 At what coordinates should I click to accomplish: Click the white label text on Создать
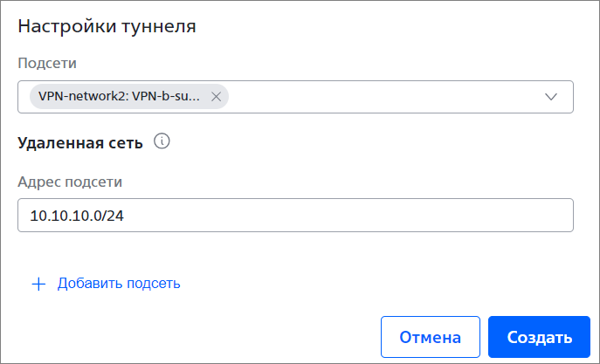pos(540,337)
